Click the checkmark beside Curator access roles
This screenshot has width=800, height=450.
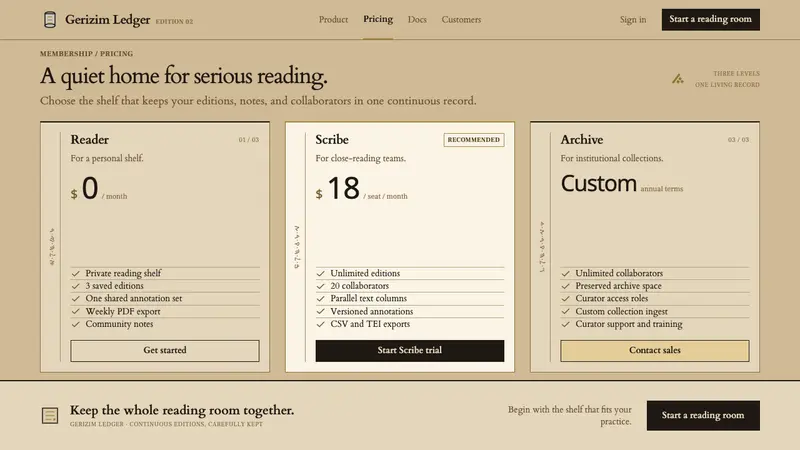[x=565, y=298]
